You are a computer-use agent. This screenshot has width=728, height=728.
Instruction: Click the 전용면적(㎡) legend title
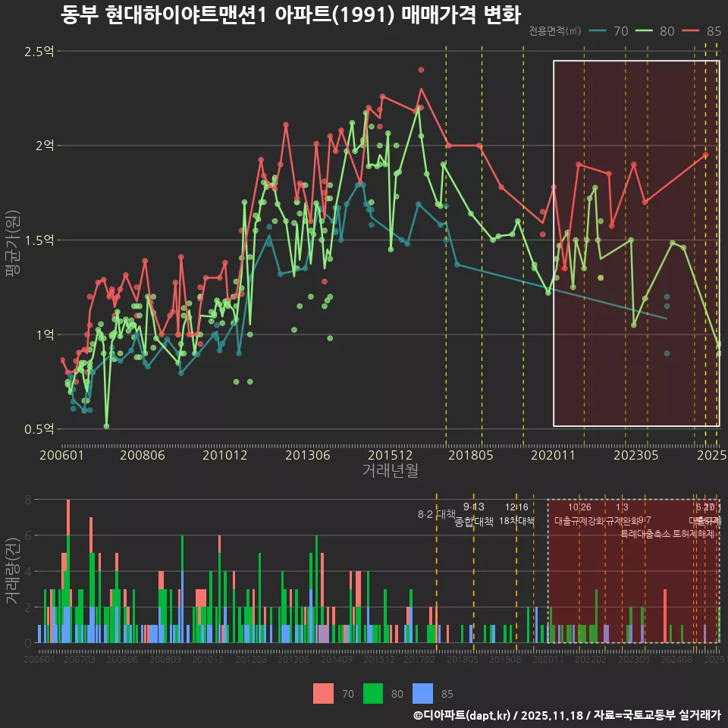(x=554, y=32)
